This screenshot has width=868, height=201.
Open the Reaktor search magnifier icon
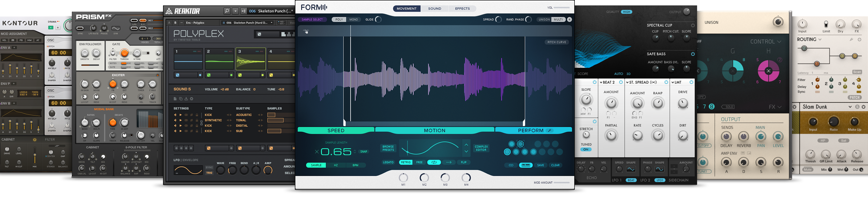227,11
